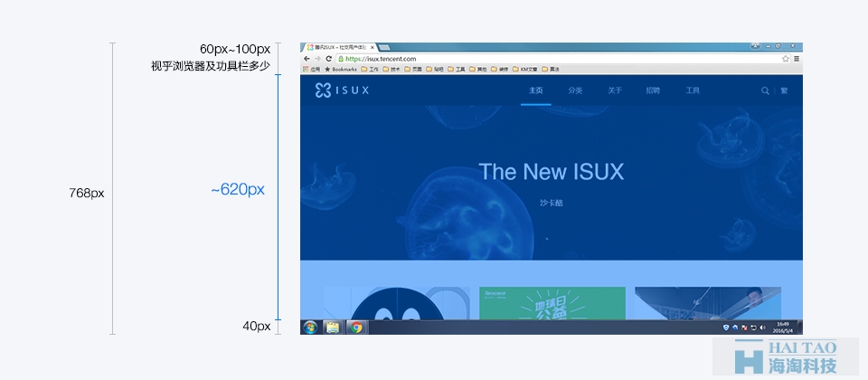
Task: Open the penguin article thumbnail
Action: point(396,304)
